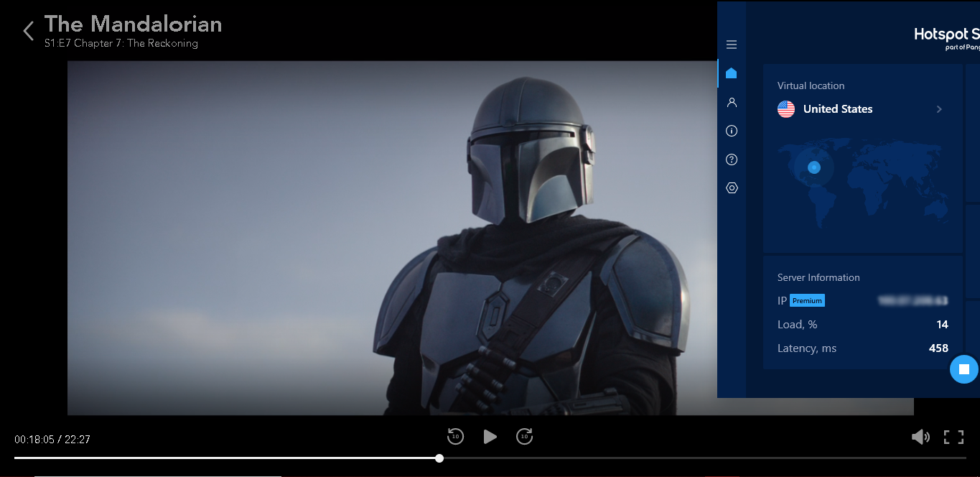Click the location dot on the world map
Viewport: 980px width, 477px height.
813,167
